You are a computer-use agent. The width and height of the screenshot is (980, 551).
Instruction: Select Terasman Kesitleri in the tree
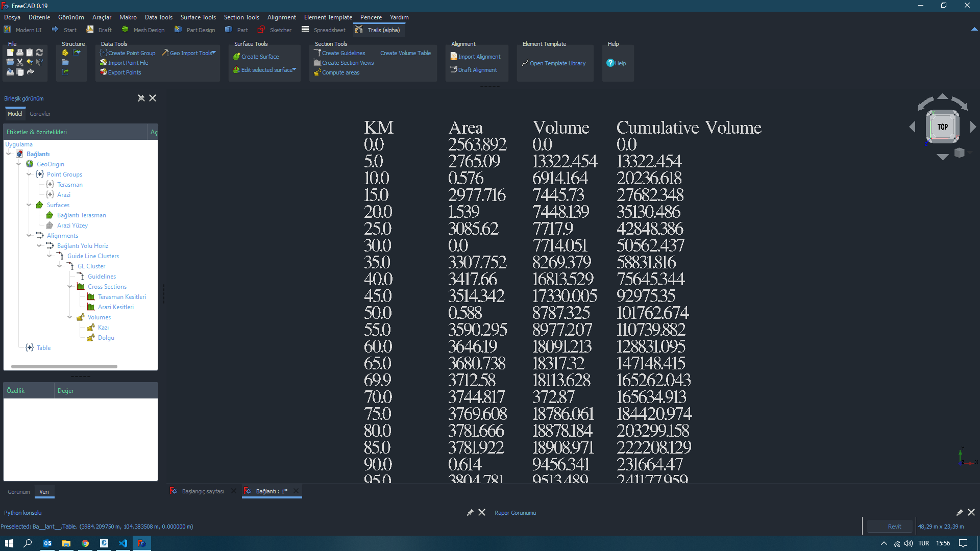coord(121,297)
